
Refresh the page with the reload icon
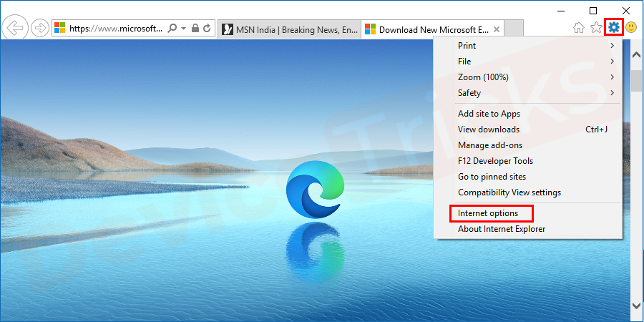(x=207, y=28)
